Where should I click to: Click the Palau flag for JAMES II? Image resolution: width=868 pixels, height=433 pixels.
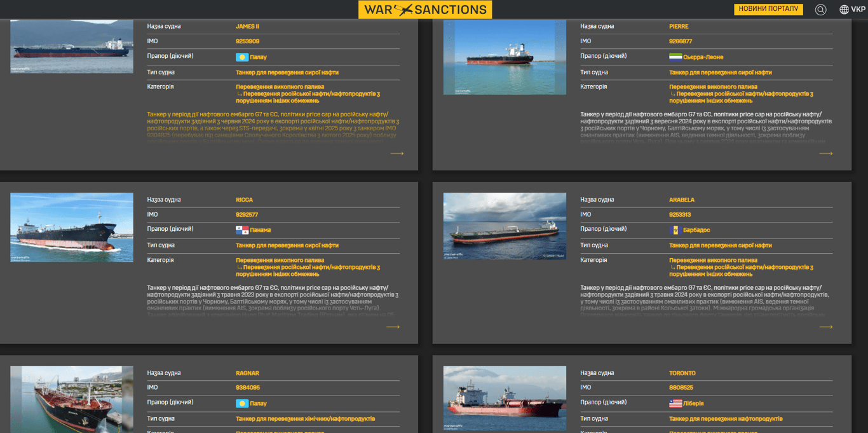click(242, 57)
